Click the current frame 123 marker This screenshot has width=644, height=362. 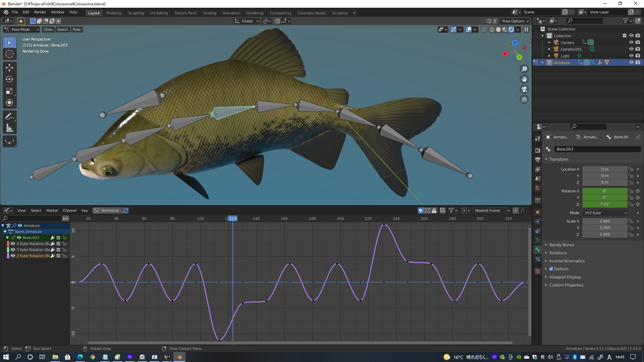(232, 219)
